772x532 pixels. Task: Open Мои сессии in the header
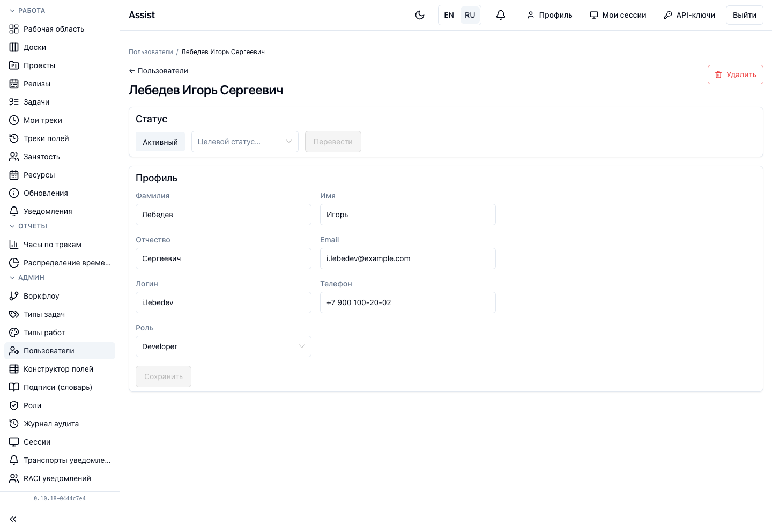618,15
